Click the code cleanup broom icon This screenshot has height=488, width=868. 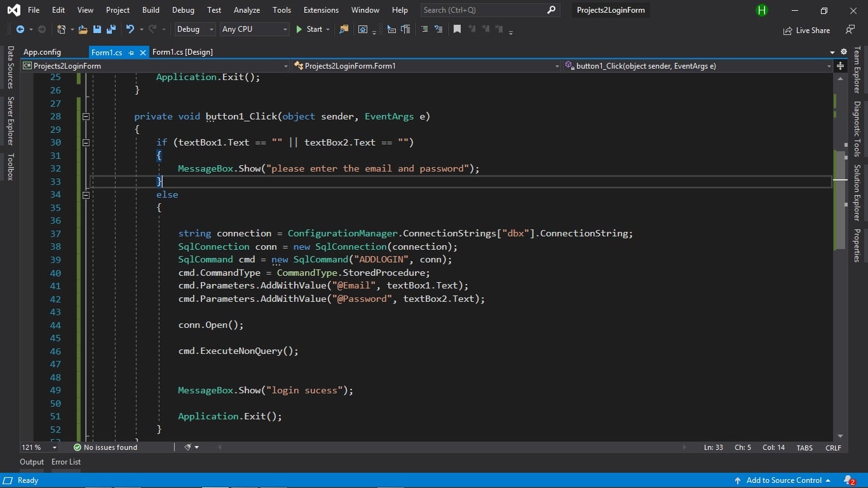(x=188, y=447)
